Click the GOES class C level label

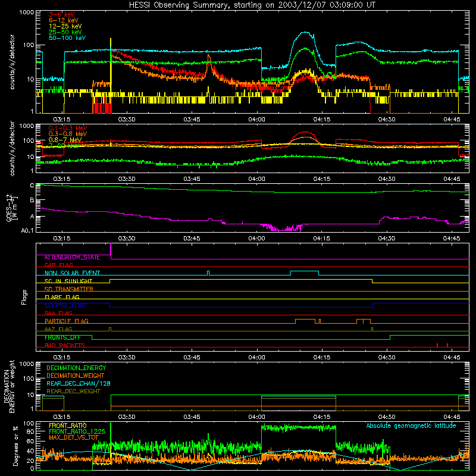32,186
